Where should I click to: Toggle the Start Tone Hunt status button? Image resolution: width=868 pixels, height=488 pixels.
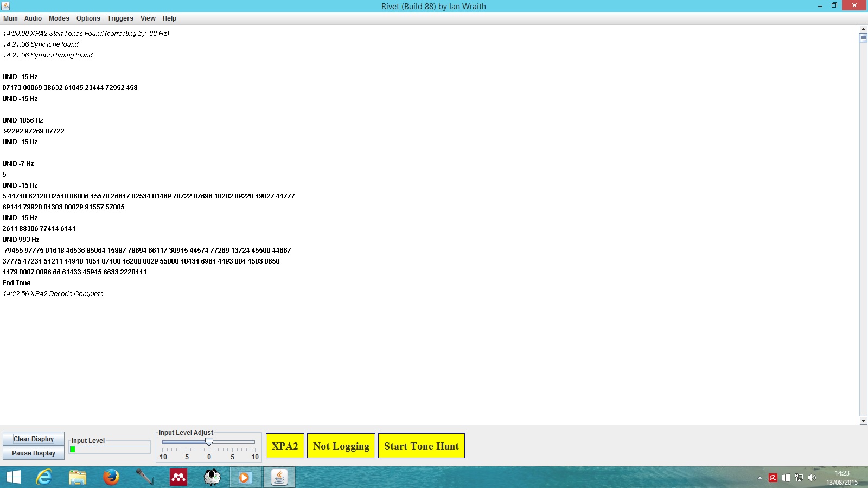(x=421, y=446)
